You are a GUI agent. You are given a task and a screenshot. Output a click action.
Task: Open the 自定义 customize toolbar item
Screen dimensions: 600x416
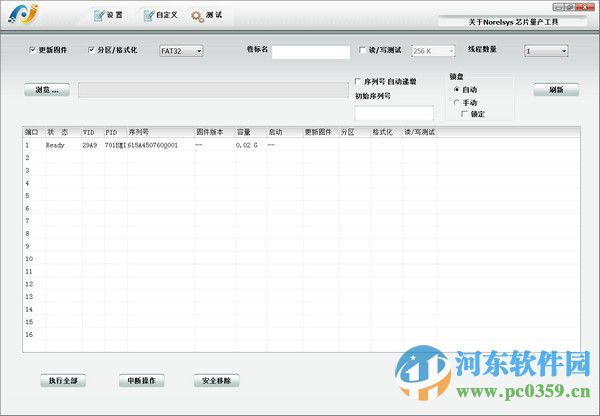[160, 15]
